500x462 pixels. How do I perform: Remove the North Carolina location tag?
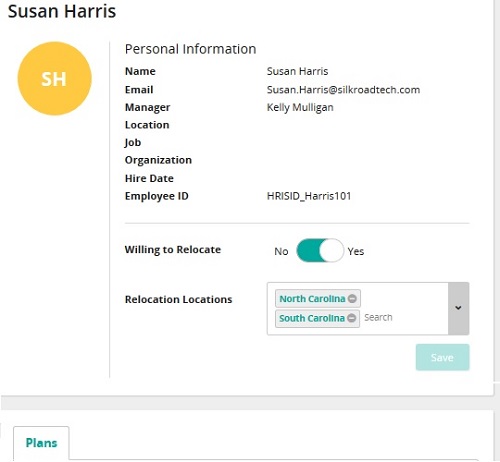click(x=352, y=299)
